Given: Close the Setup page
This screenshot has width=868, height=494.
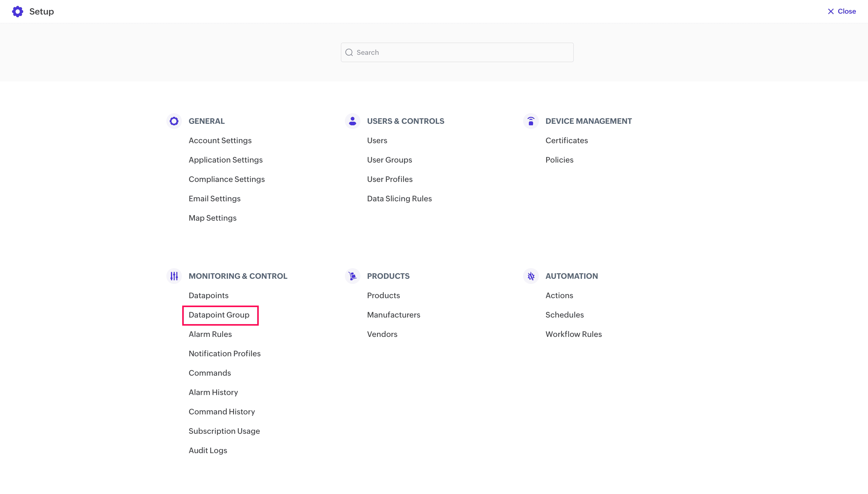Looking at the screenshot, I should (x=842, y=12).
